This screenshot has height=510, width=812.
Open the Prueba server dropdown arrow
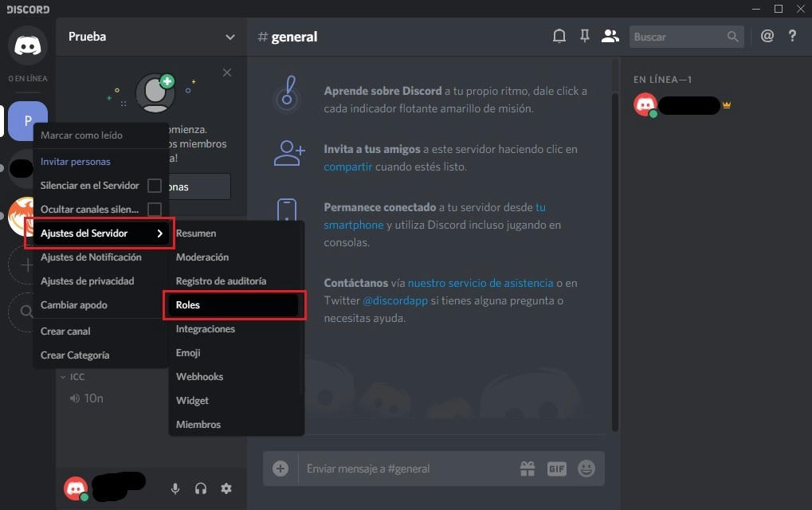(x=230, y=37)
